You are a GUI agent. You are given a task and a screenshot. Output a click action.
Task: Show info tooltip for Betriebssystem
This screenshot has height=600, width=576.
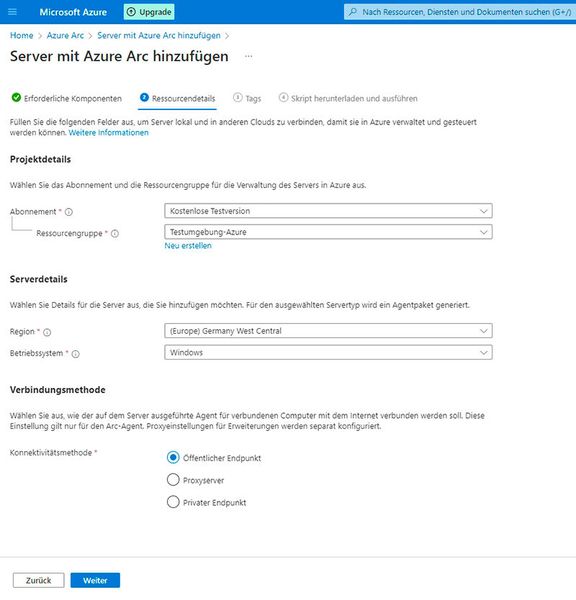tap(76, 354)
